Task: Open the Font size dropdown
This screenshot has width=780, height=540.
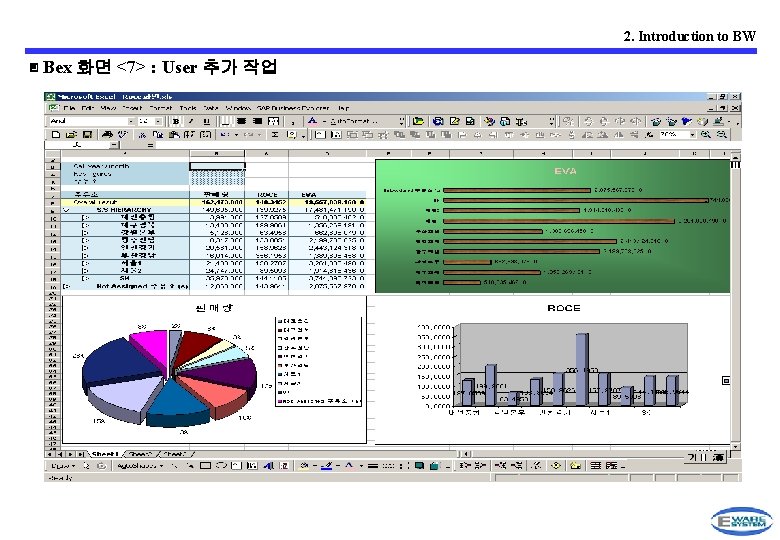Action: (158, 121)
